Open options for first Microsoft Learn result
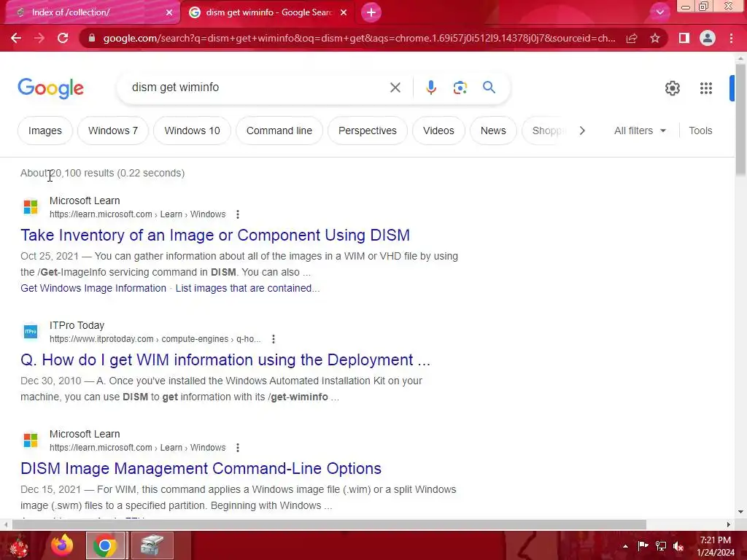Image resolution: width=747 pixels, height=560 pixels. coord(238,214)
